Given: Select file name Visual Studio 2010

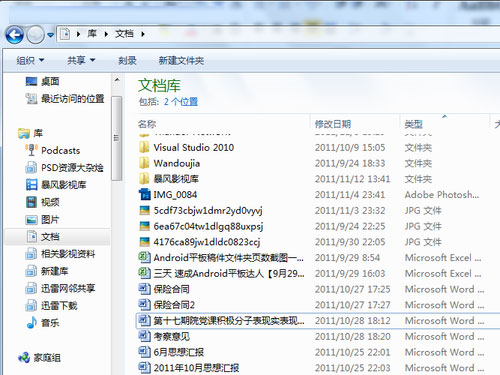Looking at the screenshot, I should pos(194,147).
